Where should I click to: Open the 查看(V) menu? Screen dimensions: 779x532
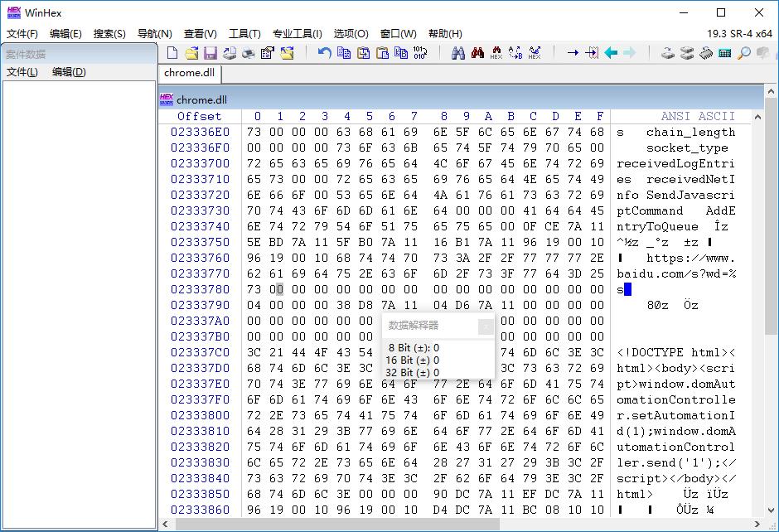pos(201,34)
